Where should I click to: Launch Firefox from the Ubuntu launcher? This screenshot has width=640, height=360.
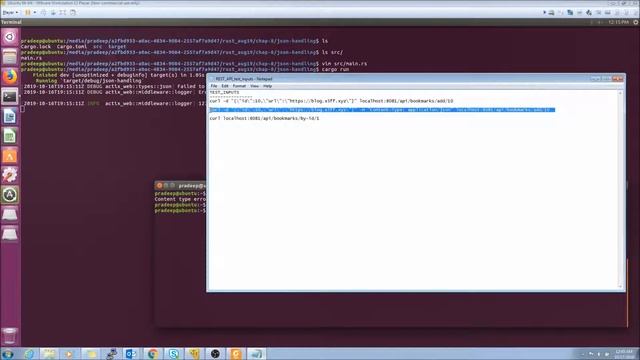[x=10, y=76]
